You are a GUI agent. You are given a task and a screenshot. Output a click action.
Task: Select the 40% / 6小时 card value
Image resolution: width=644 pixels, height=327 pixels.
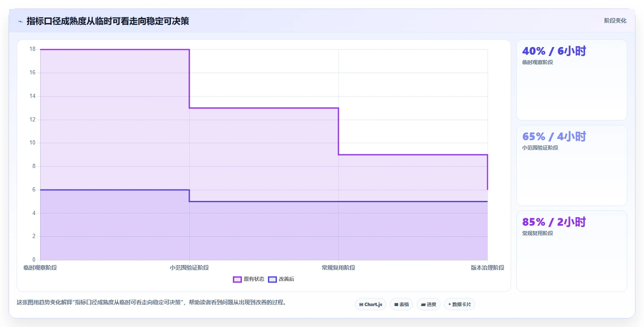(x=554, y=51)
